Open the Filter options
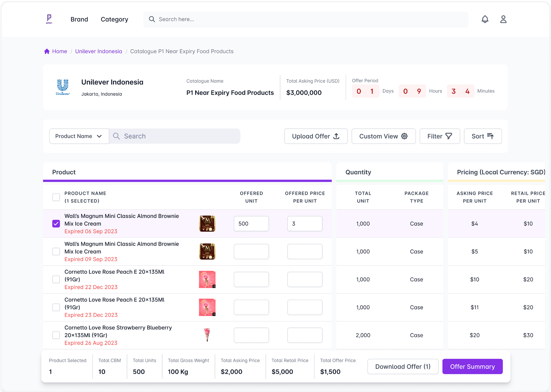 point(440,136)
